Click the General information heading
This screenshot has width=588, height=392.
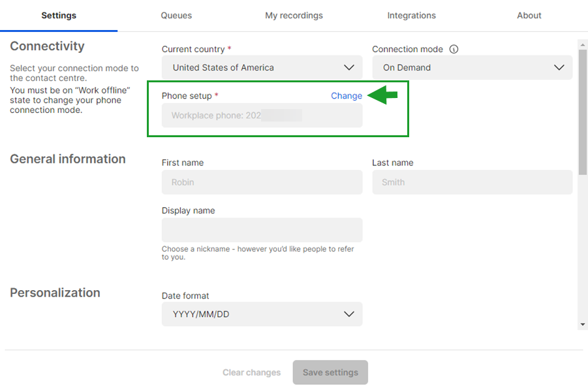tap(67, 159)
